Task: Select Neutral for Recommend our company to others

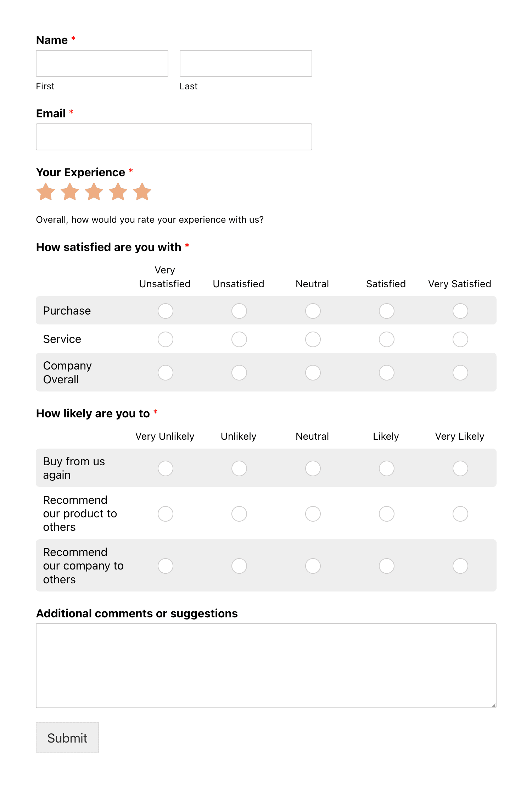Action: pos(313,566)
